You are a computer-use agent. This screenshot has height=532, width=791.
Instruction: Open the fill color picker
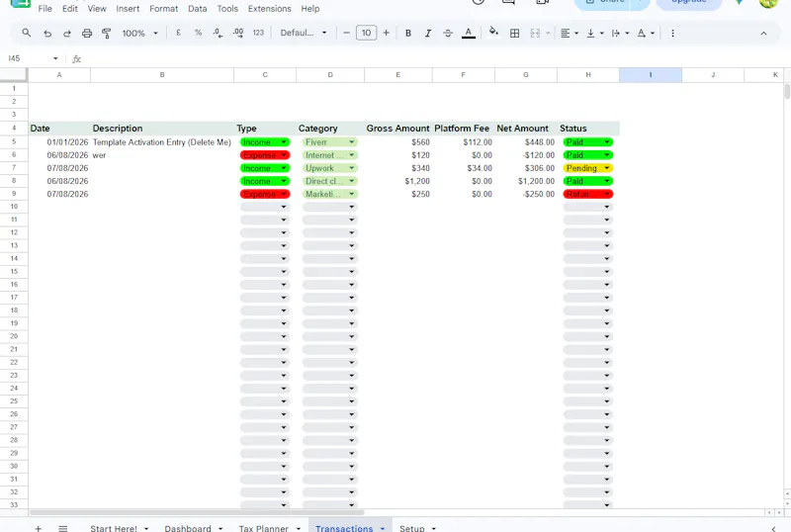pos(493,33)
